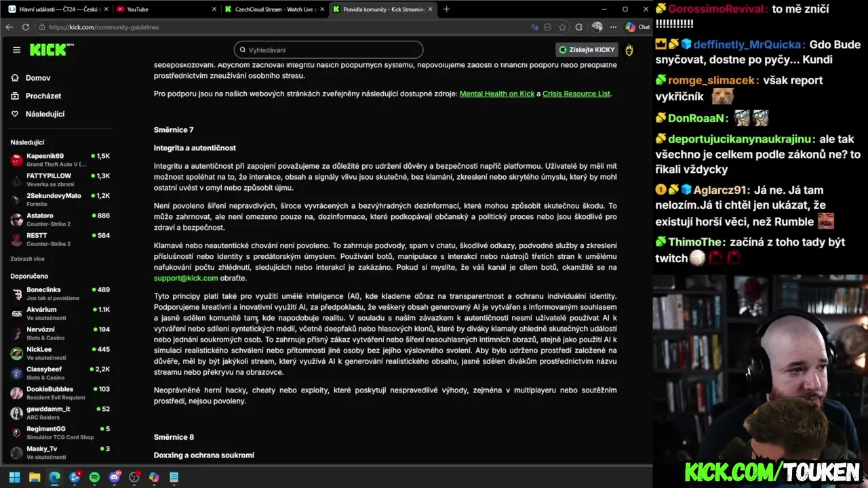Open FATTYPILLOW channel in the sidebar

click(60, 180)
